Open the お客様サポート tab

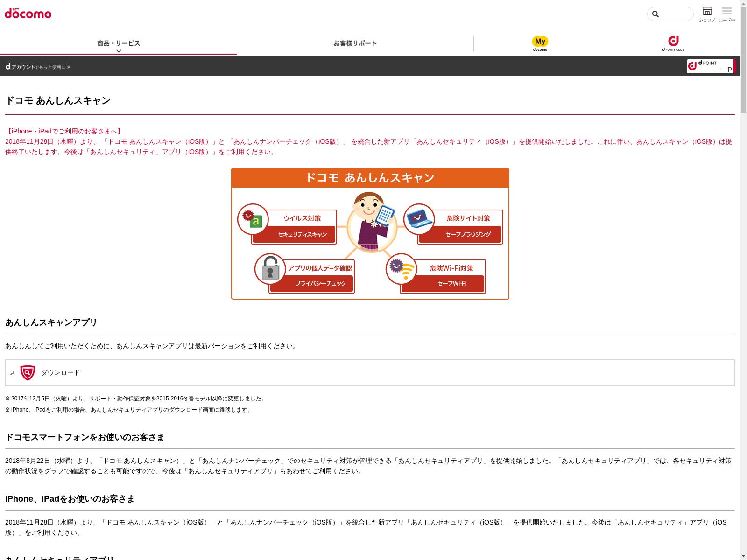click(355, 43)
